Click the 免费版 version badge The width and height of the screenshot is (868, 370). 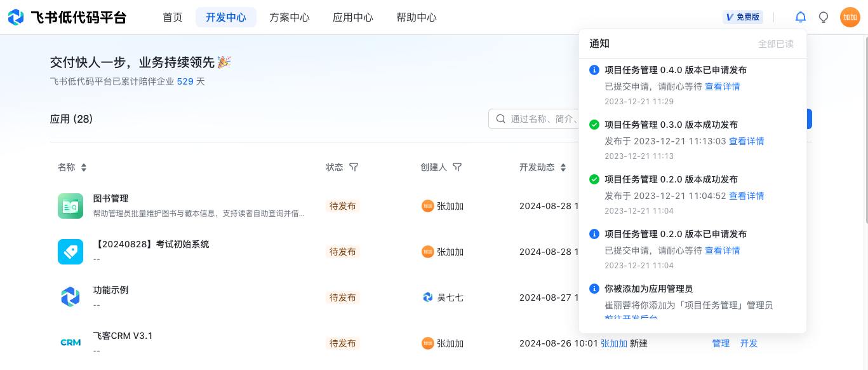[743, 17]
